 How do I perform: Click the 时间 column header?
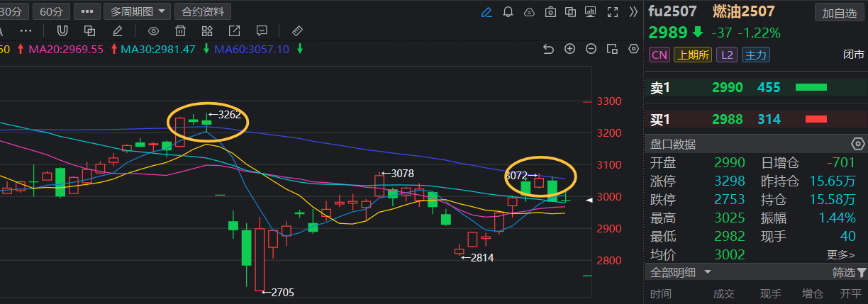[x=660, y=293]
